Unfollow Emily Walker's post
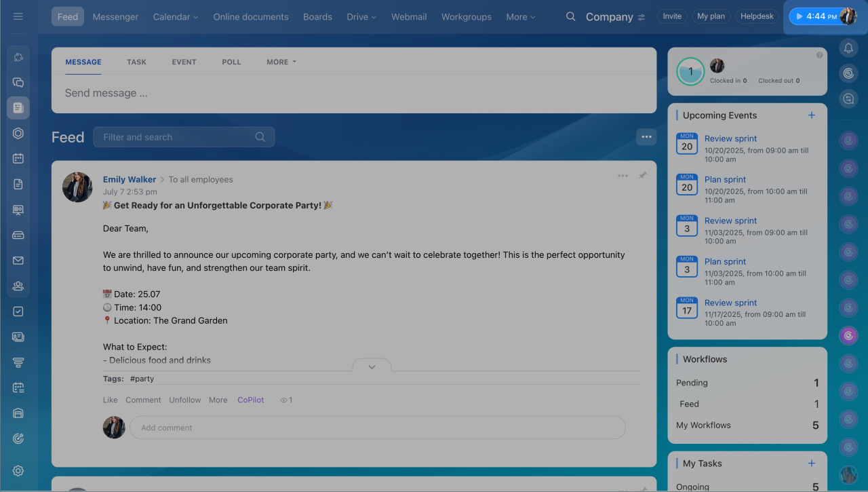Viewport: 868px width, 492px height. click(185, 400)
